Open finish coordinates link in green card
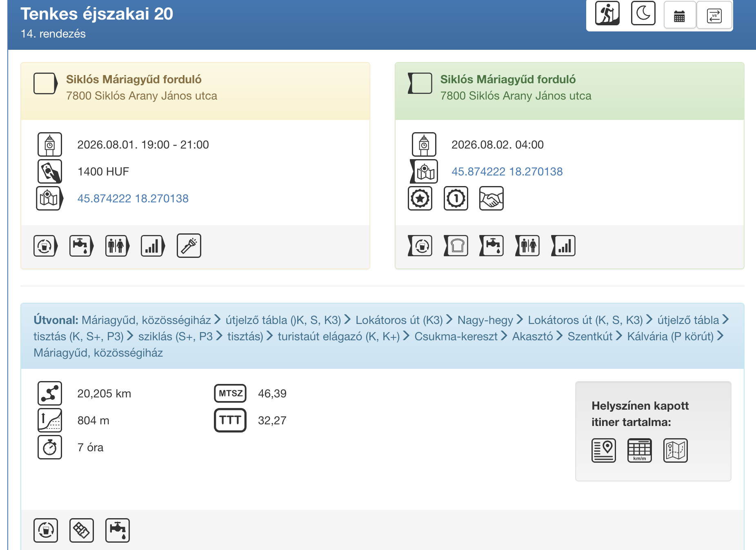Viewport: 756px width, 550px height. pyautogui.click(x=507, y=171)
